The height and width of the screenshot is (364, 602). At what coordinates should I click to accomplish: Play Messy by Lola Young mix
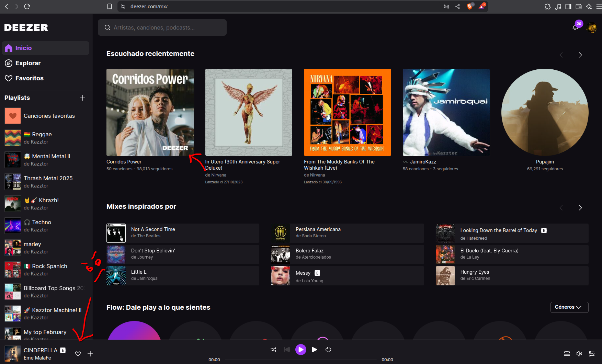pyautogui.click(x=348, y=276)
